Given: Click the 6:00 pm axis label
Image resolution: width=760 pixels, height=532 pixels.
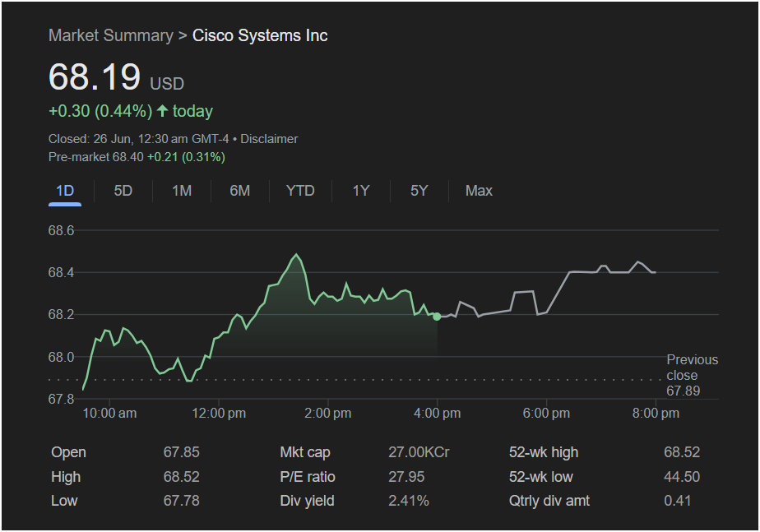Looking at the screenshot, I should (x=546, y=414).
